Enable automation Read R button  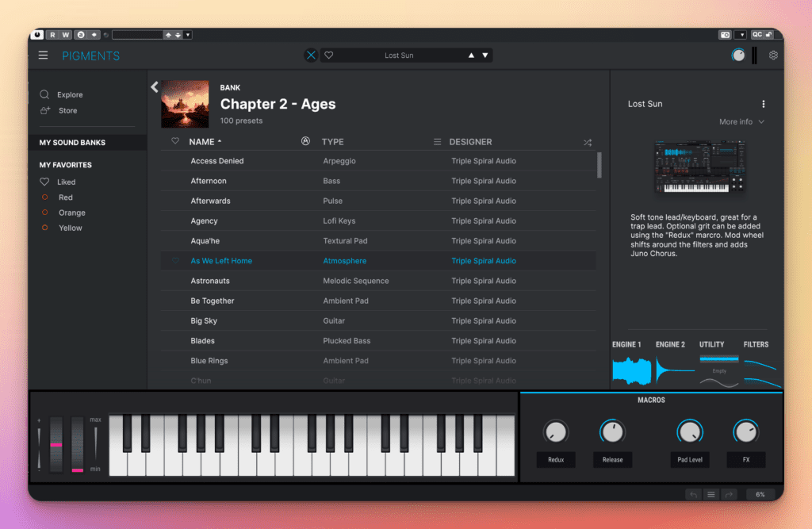[52, 35]
